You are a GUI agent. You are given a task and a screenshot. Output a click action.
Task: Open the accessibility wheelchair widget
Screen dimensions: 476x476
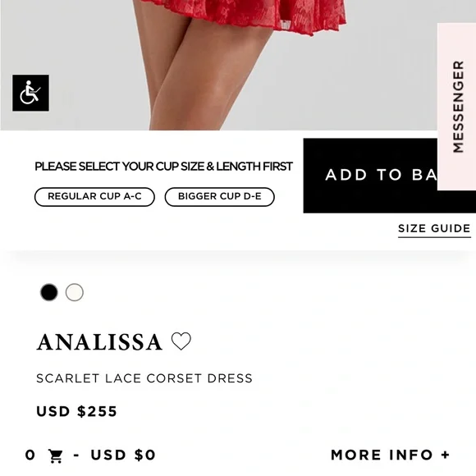pos(30,93)
